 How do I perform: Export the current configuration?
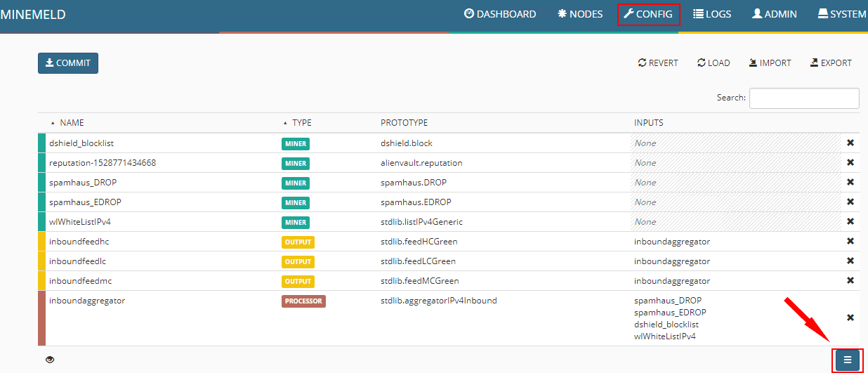[x=831, y=63]
